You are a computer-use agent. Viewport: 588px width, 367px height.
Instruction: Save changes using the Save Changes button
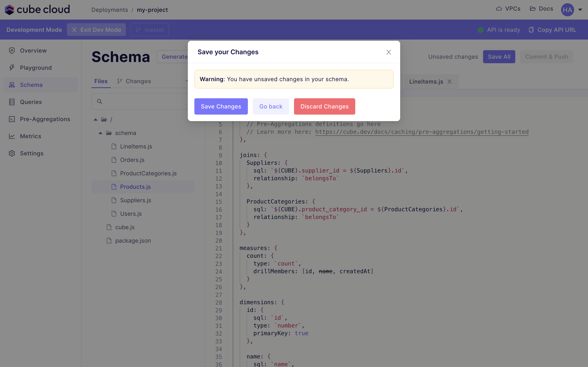(221, 106)
